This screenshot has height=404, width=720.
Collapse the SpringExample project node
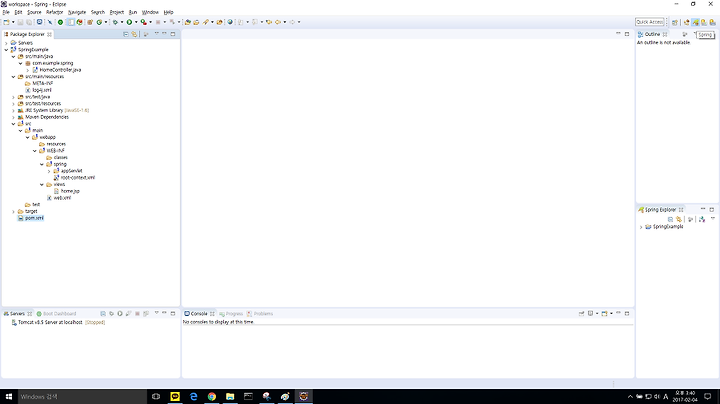(x=6, y=50)
